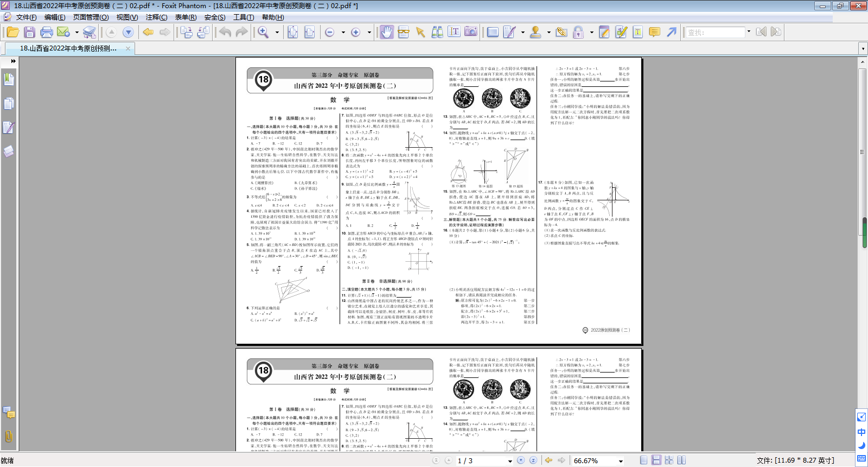The width and height of the screenshot is (868, 467).
Task: Open the 注释(C) menu
Action: point(156,17)
